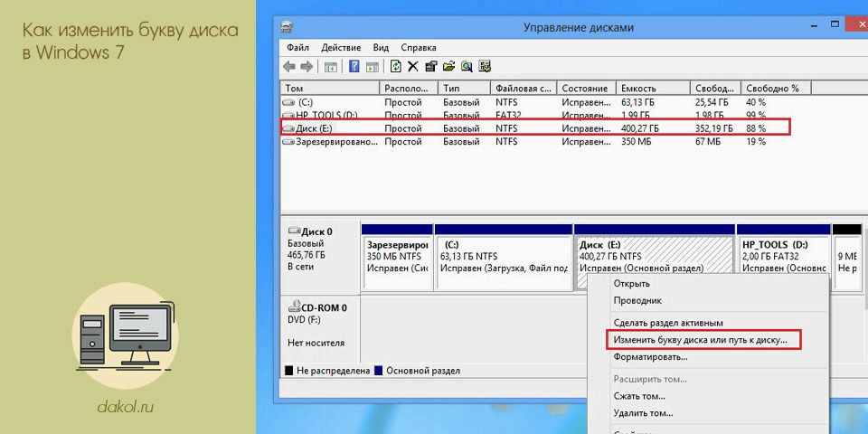Click the 67 МБ free space cell

click(x=708, y=142)
